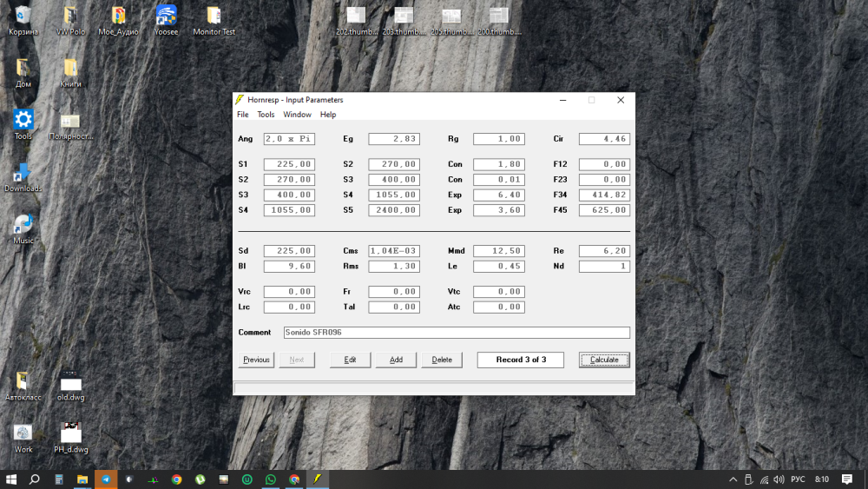The image size is (868, 489).
Task: Open the Monitor Test desktop folder
Action: (x=214, y=20)
